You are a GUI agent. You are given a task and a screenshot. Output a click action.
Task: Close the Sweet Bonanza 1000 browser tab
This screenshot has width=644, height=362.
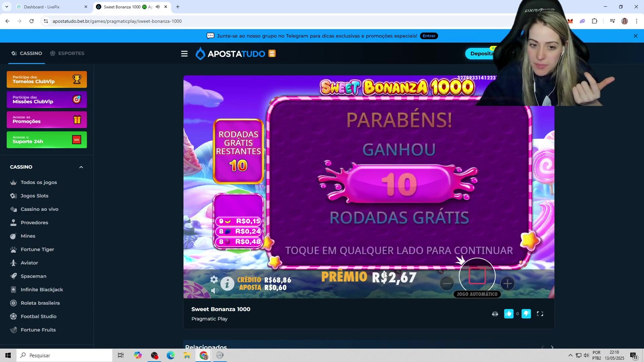coord(166,7)
